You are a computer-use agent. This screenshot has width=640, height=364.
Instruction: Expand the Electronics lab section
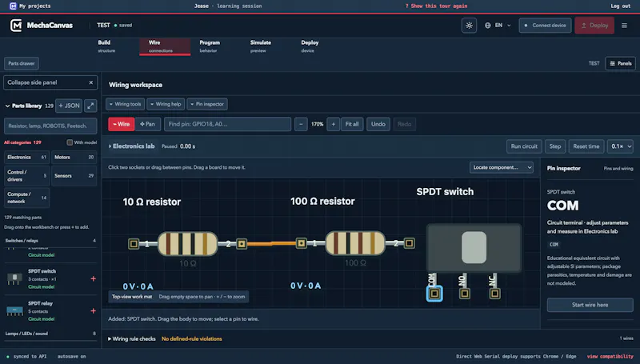(x=131, y=146)
